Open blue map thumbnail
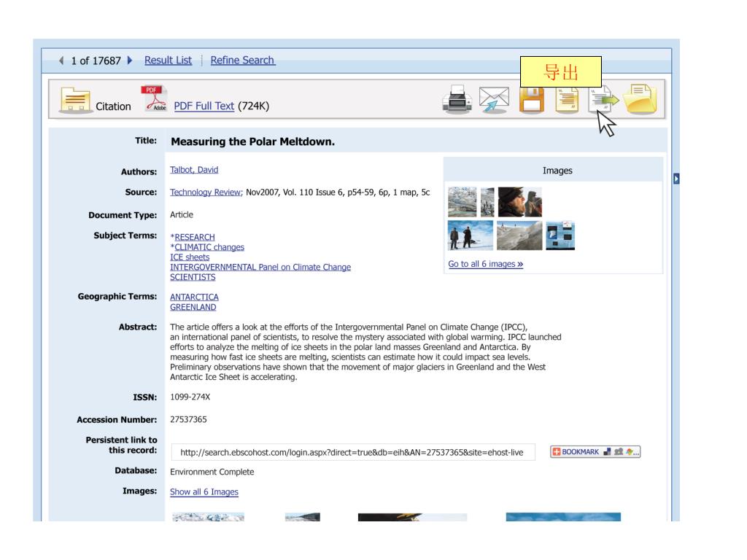Viewport: 747px width, 560px height. pyautogui.click(x=560, y=236)
